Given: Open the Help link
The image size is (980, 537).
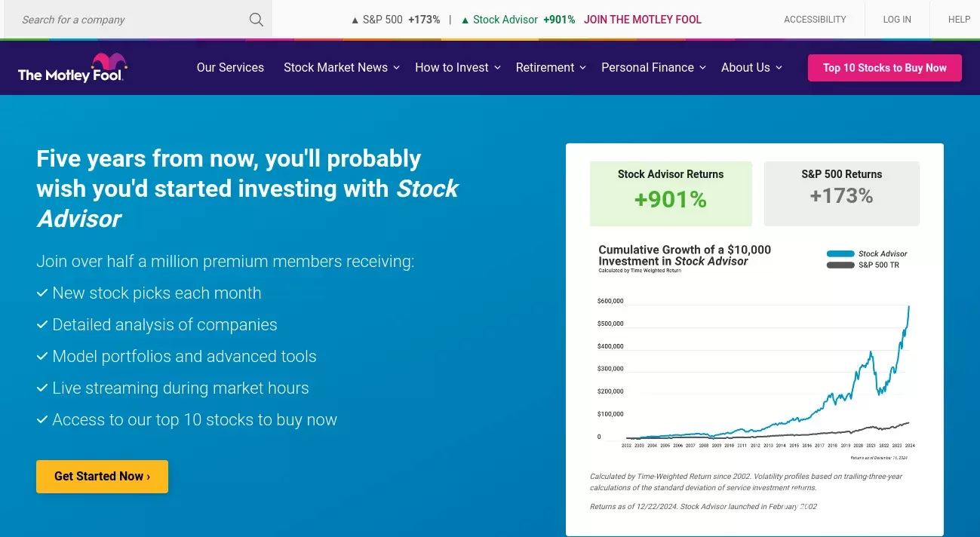Looking at the screenshot, I should pos(959,20).
